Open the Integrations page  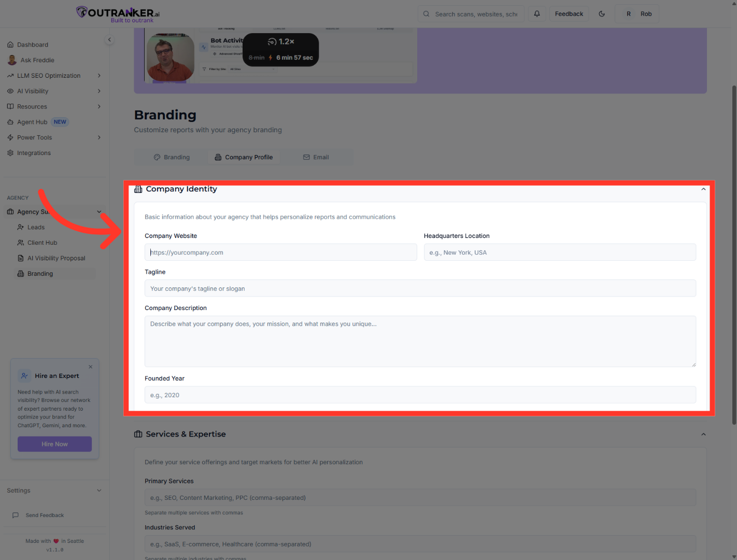(34, 152)
